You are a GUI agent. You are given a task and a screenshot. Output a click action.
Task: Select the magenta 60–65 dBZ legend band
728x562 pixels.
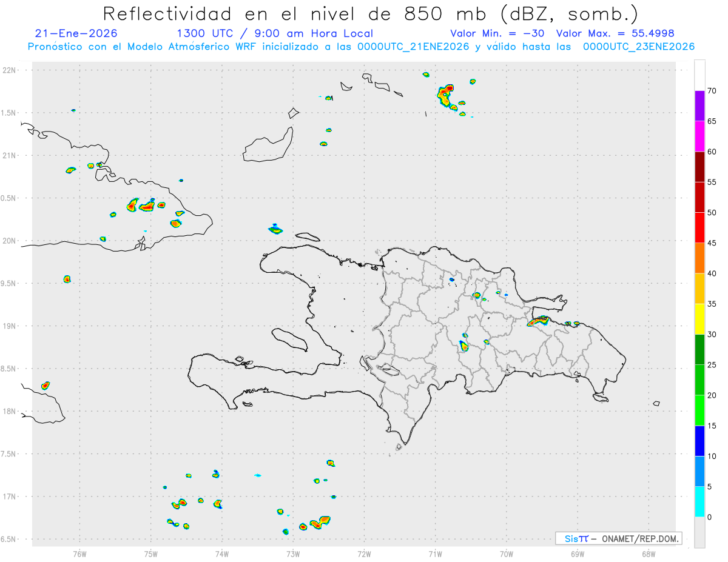pyautogui.click(x=699, y=136)
